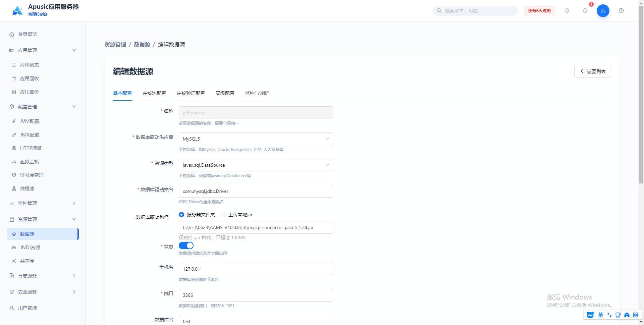Expand 监控管理 menu group
Viewport: 644px width, 325px height.
[x=43, y=203]
